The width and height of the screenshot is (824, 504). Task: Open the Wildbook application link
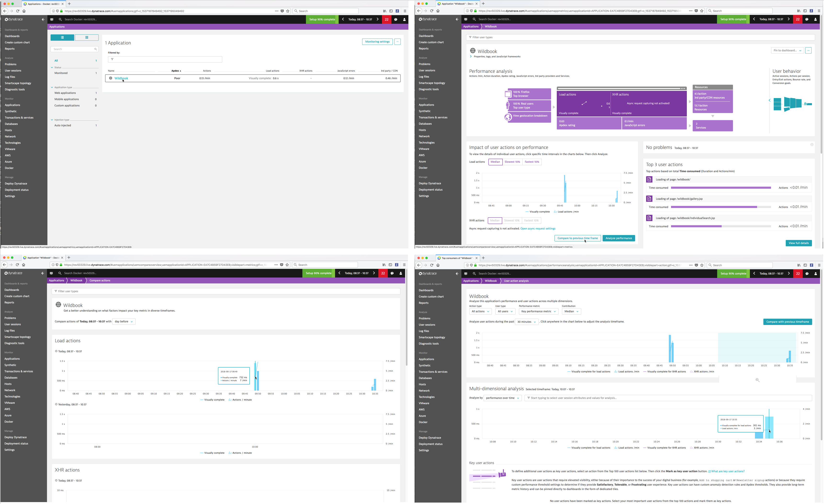tap(121, 78)
